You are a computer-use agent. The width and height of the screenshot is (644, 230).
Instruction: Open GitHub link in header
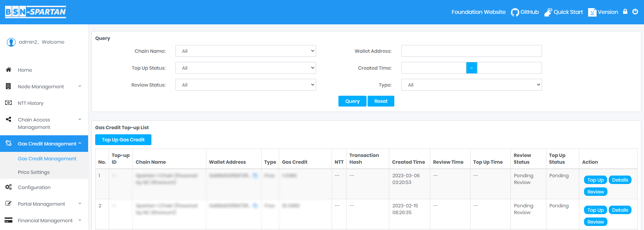(x=525, y=12)
